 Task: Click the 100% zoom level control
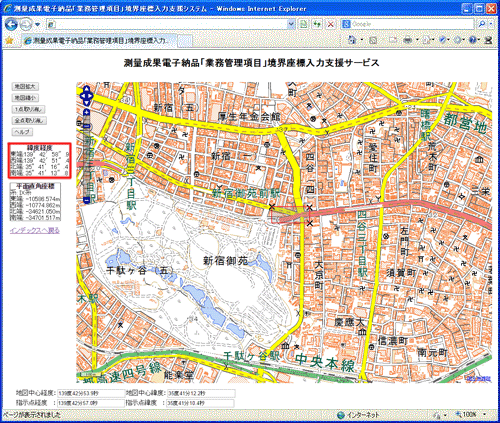466,415
